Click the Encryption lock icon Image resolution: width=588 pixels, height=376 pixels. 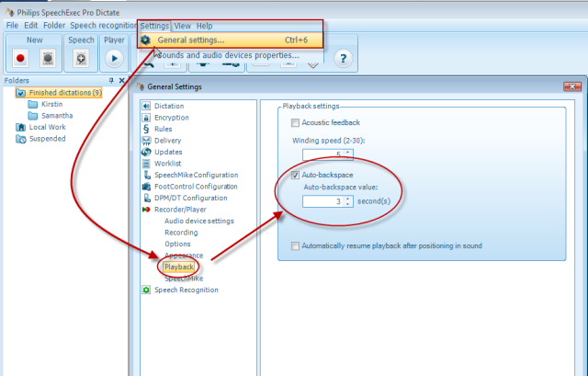(146, 118)
